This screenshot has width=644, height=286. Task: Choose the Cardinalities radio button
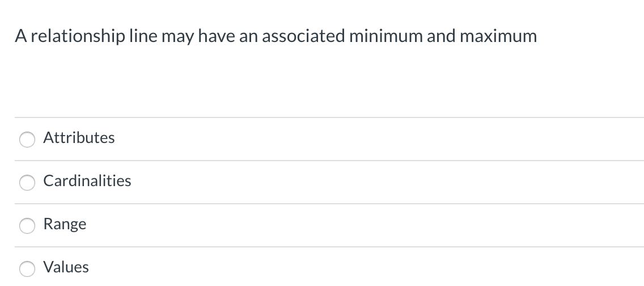pyautogui.click(x=27, y=183)
